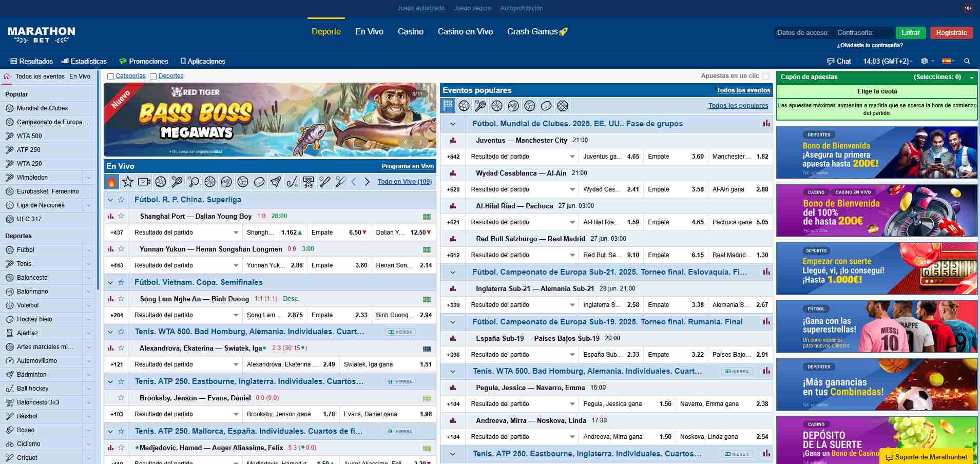The height and width of the screenshot is (464, 980).
Task: Open market dropdown for Shanghai Port match
Action: coord(185,233)
